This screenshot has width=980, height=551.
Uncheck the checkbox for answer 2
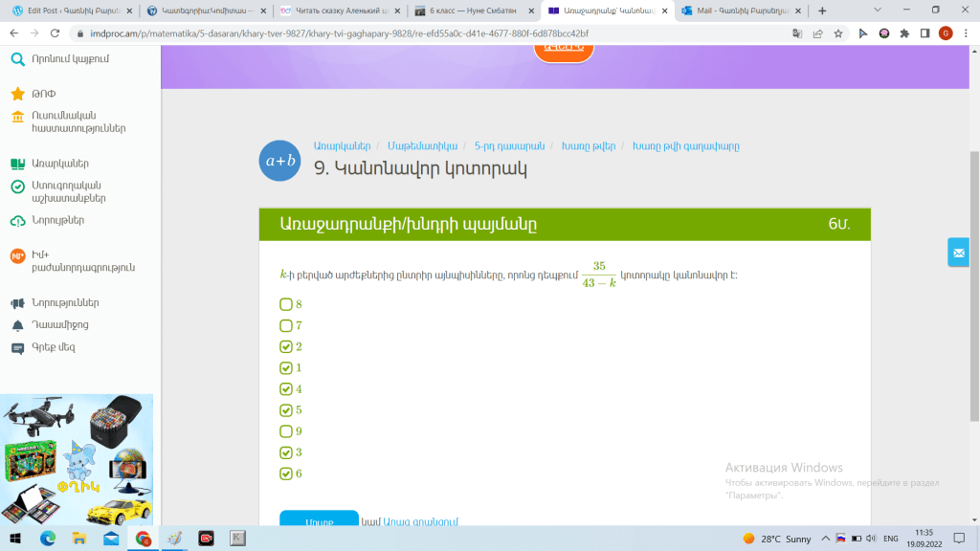(x=285, y=346)
